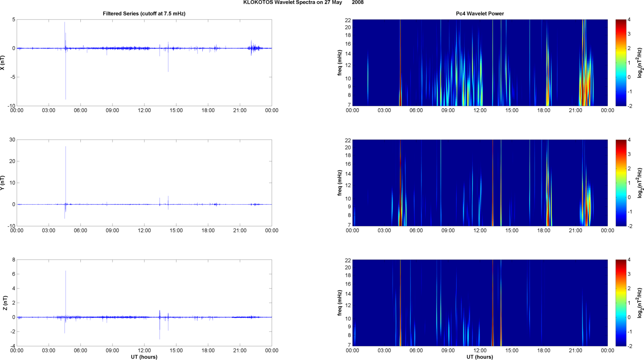Click the "Pc4 Wavelet Power" heading
644x360 pixels.
click(x=479, y=14)
